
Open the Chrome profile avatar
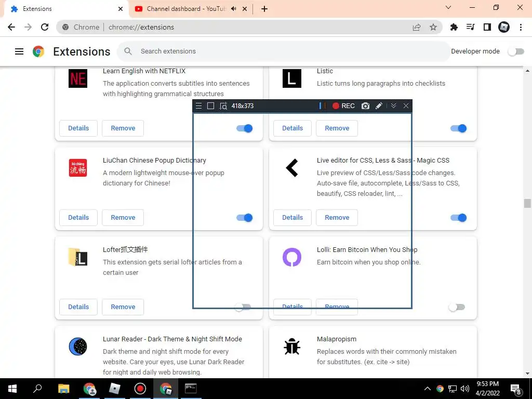(x=504, y=27)
